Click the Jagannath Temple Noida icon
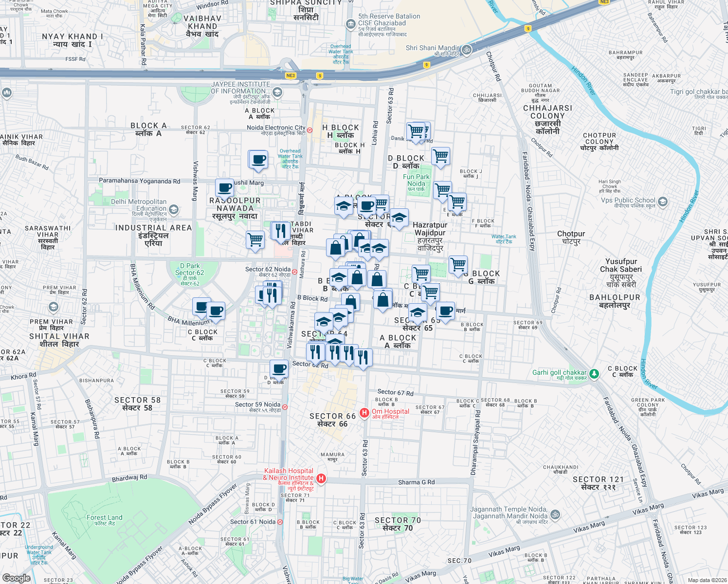Image resolution: width=728 pixels, height=584 pixels. [555, 514]
